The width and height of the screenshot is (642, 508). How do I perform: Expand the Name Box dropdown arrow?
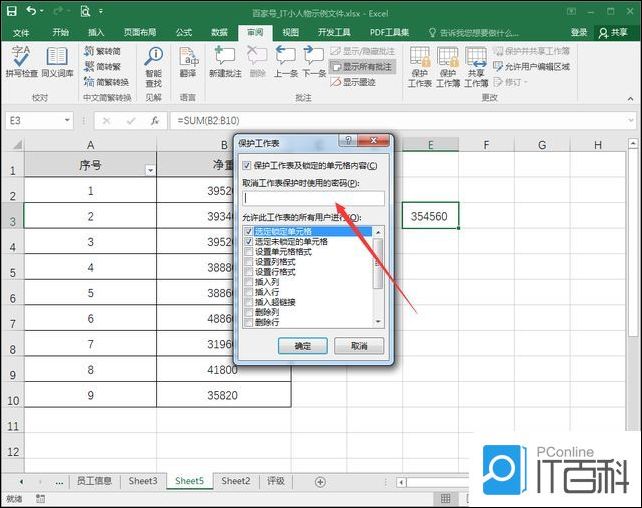(x=84, y=120)
